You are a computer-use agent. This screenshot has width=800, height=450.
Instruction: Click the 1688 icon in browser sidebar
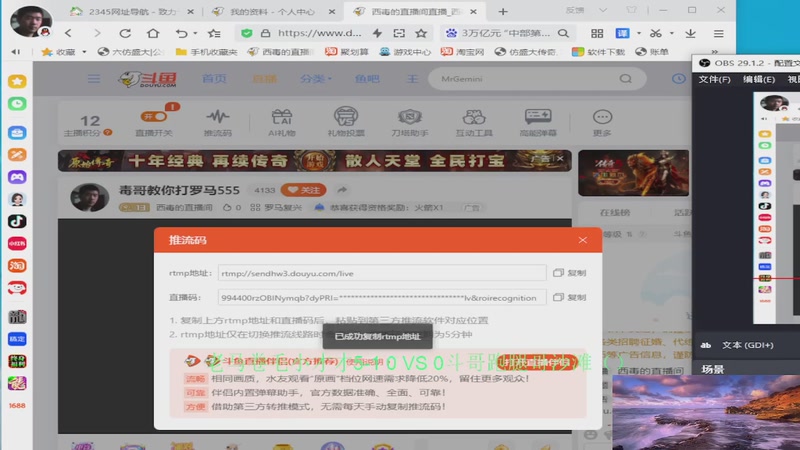click(17, 406)
